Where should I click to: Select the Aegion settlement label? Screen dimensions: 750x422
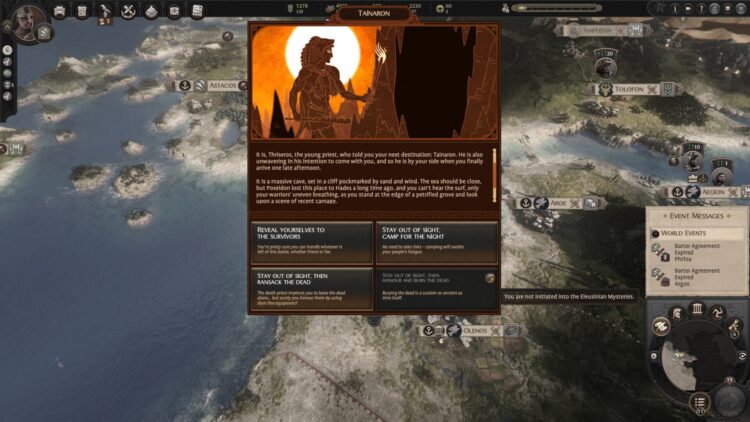point(712,191)
